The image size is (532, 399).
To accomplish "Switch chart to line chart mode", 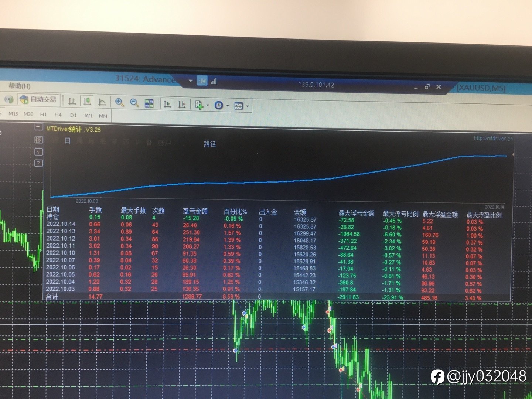I will pos(102,102).
